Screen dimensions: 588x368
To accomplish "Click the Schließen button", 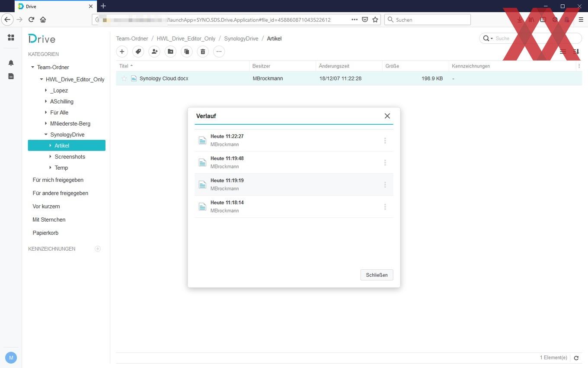I will click(377, 275).
